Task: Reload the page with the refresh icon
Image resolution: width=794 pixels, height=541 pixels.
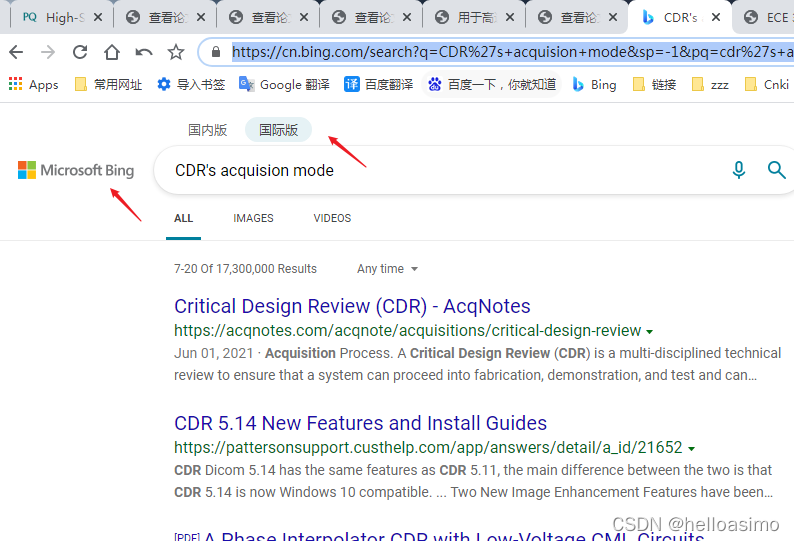Action: point(80,52)
